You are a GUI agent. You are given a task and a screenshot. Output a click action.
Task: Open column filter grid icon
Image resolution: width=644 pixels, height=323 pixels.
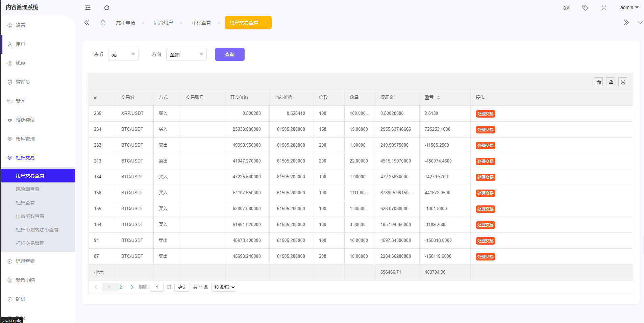599,82
